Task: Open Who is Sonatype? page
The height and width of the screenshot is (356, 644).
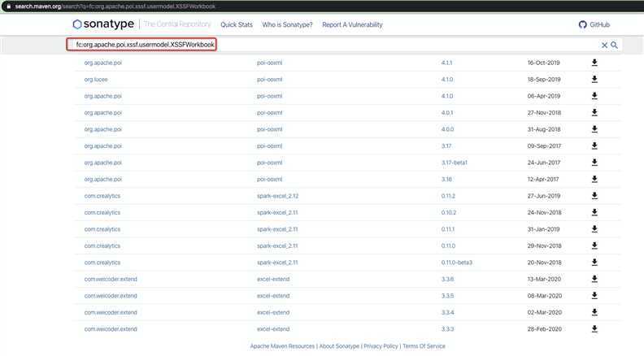Action: (287, 24)
